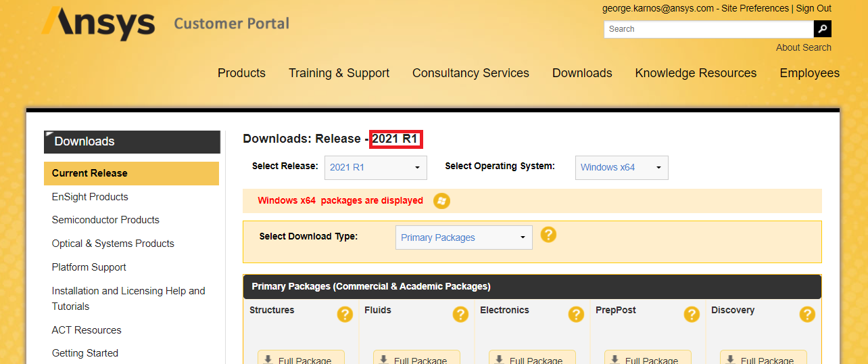This screenshot has width=868, height=364.
Task: Open Platform Support in the sidebar
Action: [x=89, y=267]
